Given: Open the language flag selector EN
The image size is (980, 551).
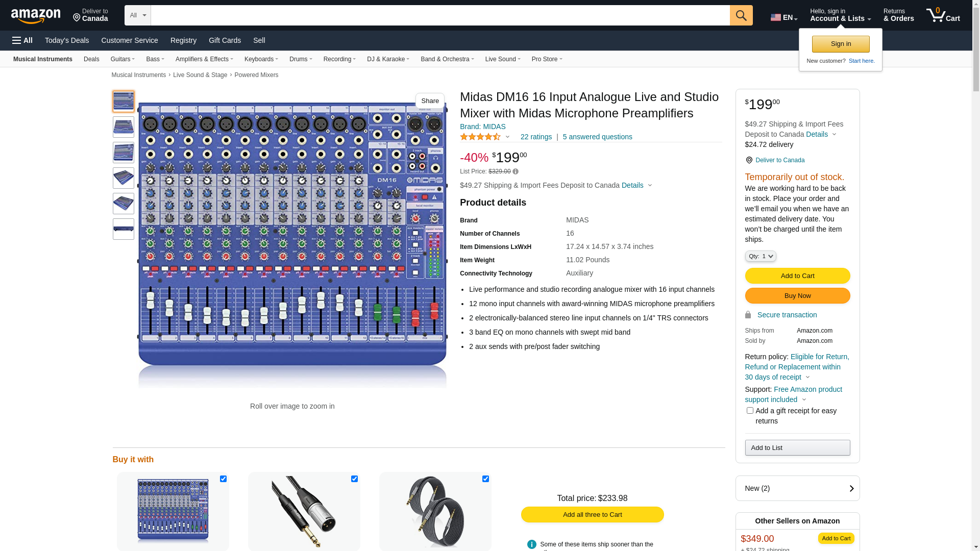Looking at the screenshot, I should coord(783,17).
